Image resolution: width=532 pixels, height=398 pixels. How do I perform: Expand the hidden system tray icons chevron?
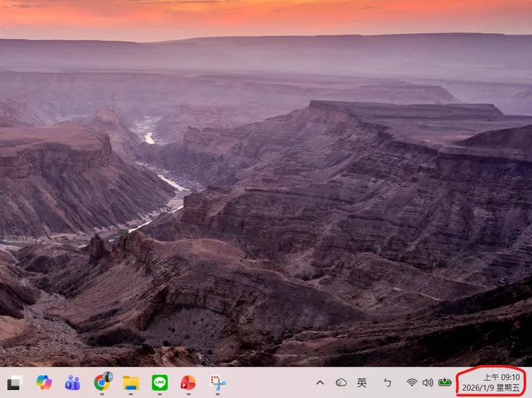320,383
